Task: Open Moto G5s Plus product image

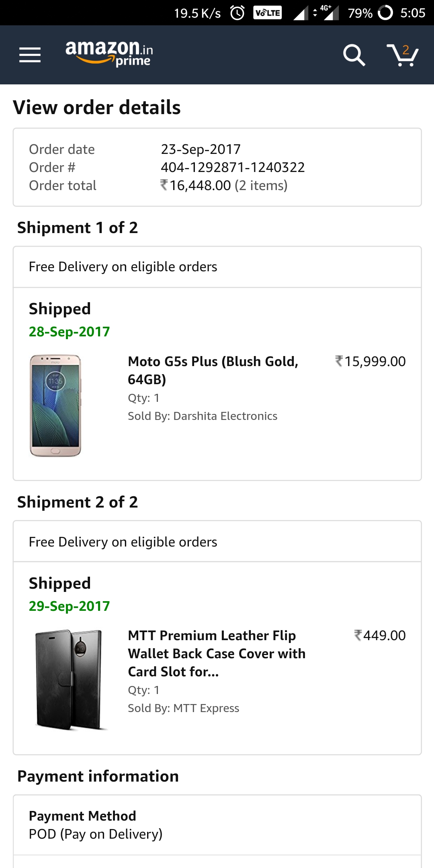Action: coord(55,405)
